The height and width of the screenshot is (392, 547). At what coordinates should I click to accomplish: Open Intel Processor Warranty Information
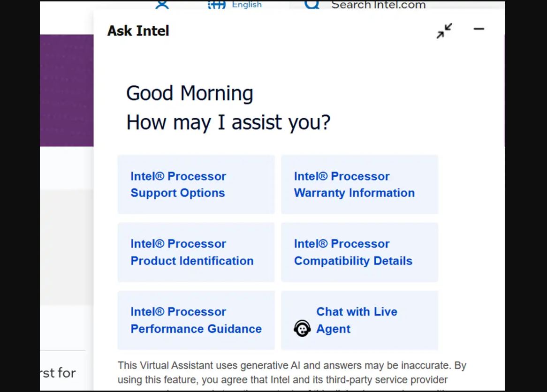point(359,184)
